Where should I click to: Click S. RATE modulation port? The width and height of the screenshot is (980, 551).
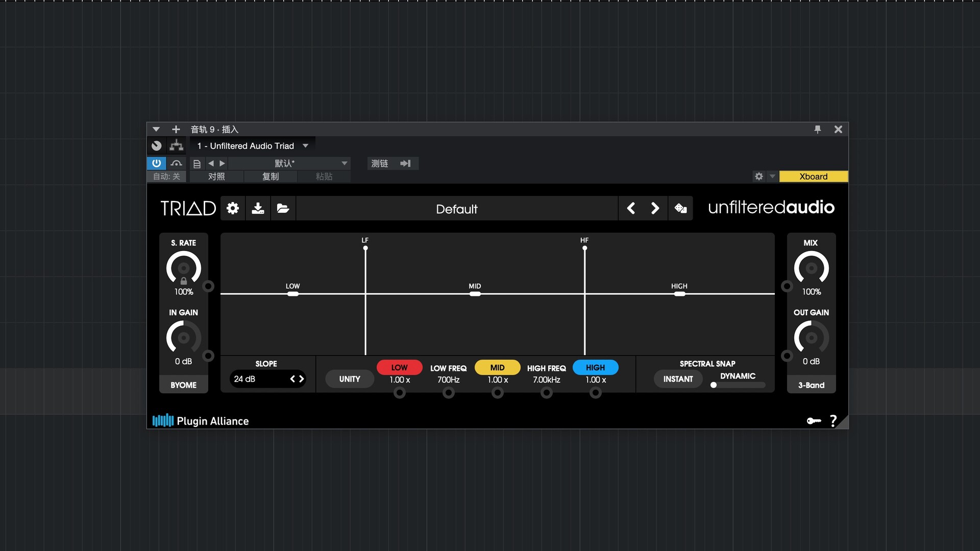tap(208, 286)
